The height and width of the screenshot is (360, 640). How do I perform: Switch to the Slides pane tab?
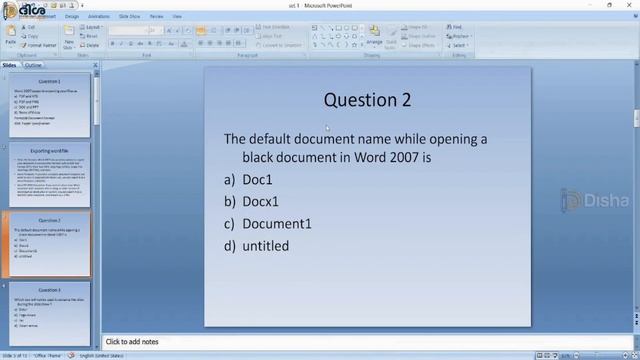click(9, 65)
